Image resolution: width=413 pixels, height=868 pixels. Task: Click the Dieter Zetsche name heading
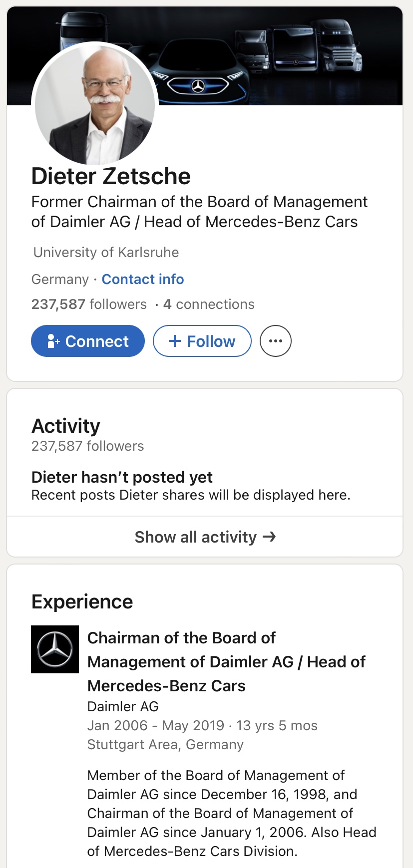(x=111, y=176)
